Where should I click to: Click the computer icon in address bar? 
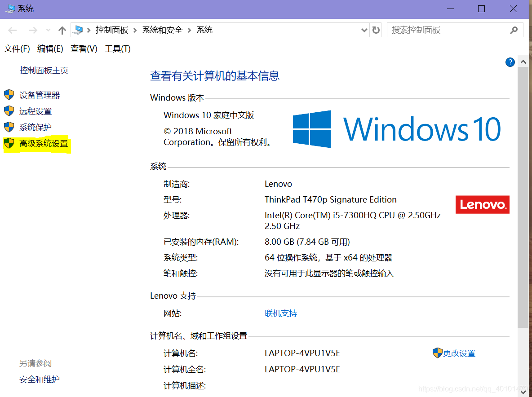78,30
